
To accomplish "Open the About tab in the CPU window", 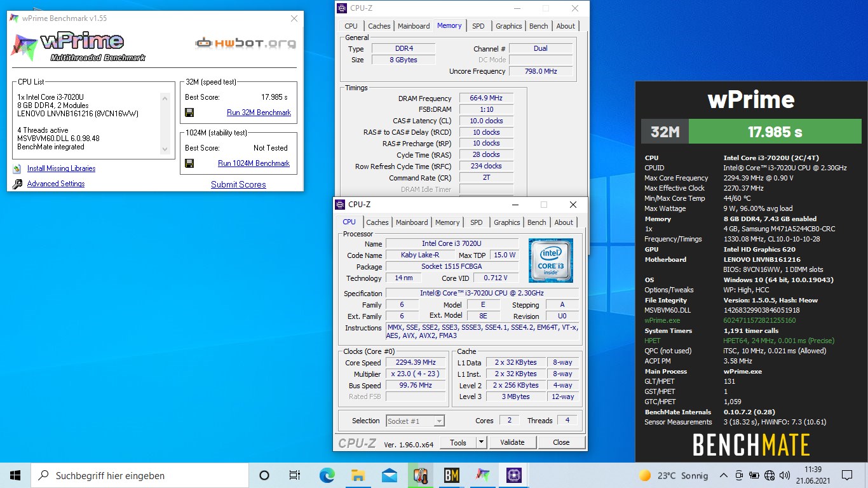I will (x=564, y=222).
